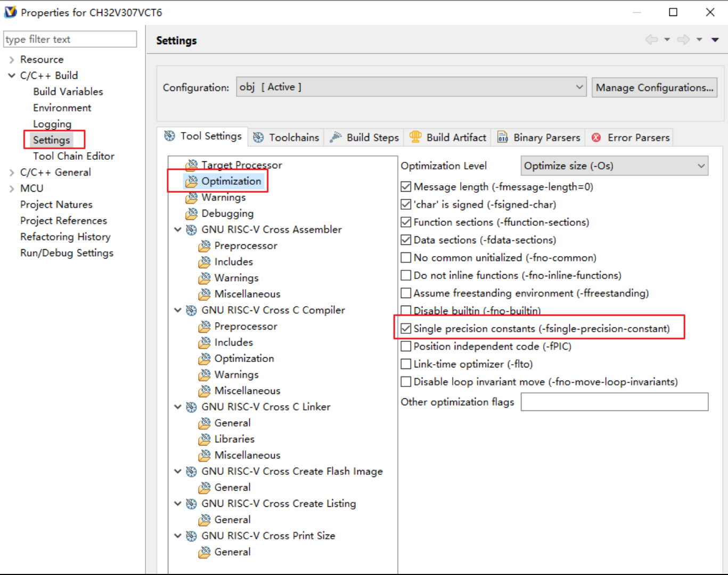Click the Debugging settings icon
Viewport: 728px width, 575px height.
tap(191, 213)
